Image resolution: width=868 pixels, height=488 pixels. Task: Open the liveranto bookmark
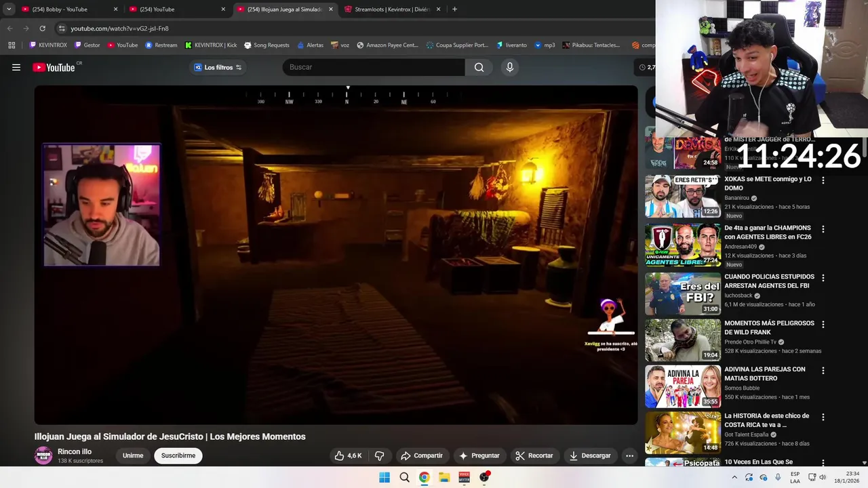tap(511, 45)
